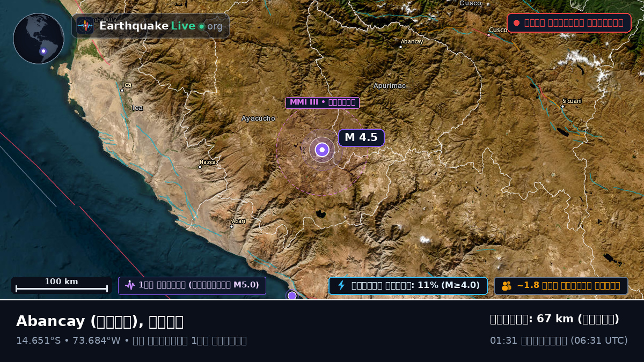Select the purple epicenter marker on the map

point(322,150)
